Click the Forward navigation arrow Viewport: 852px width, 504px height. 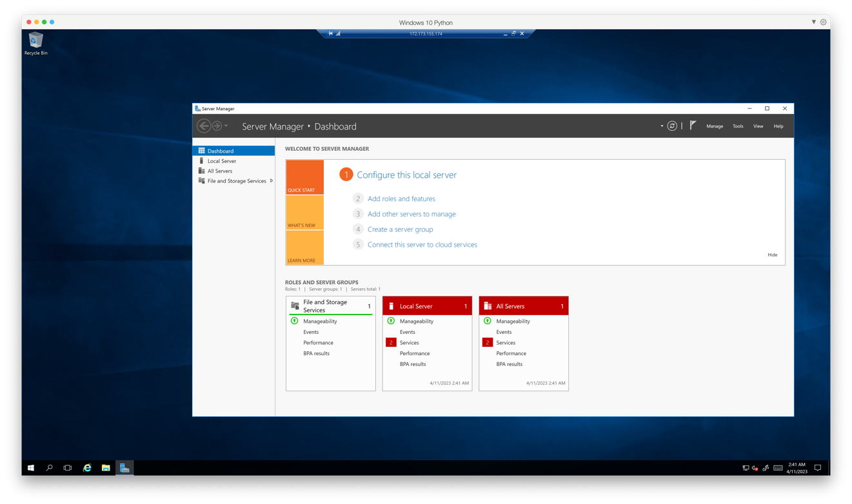click(x=217, y=126)
